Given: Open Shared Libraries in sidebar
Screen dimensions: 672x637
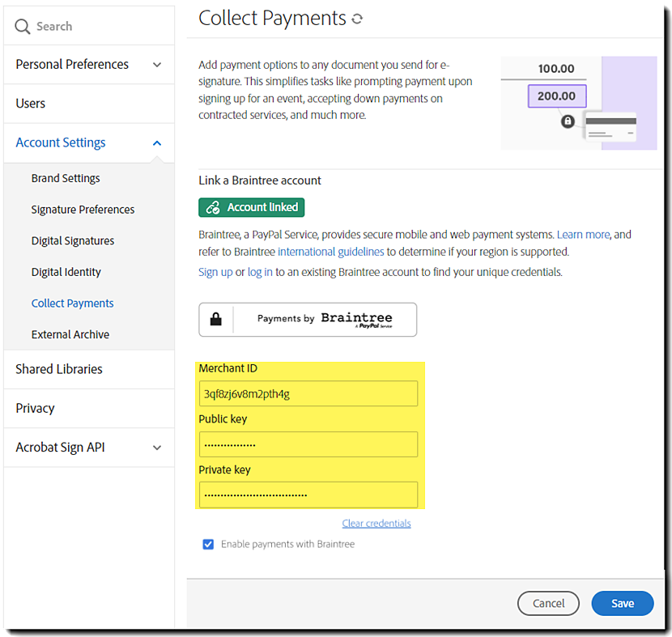Looking at the screenshot, I should click(x=59, y=369).
